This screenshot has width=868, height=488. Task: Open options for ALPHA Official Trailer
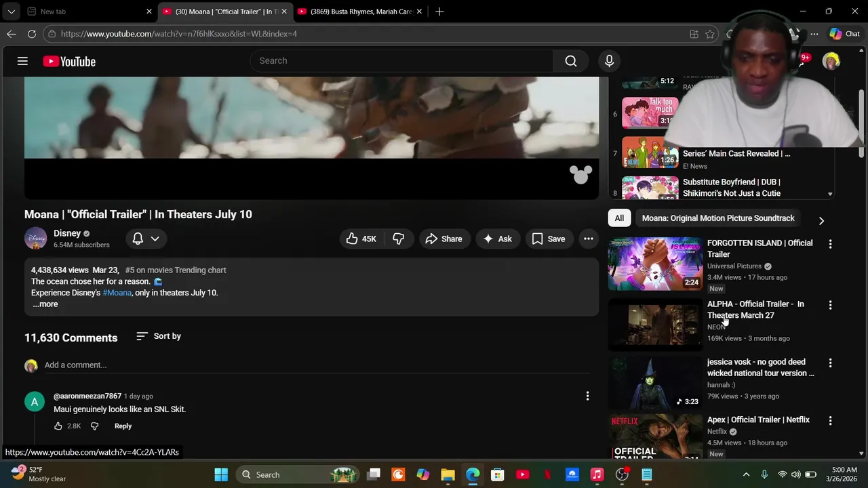coord(830,306)
